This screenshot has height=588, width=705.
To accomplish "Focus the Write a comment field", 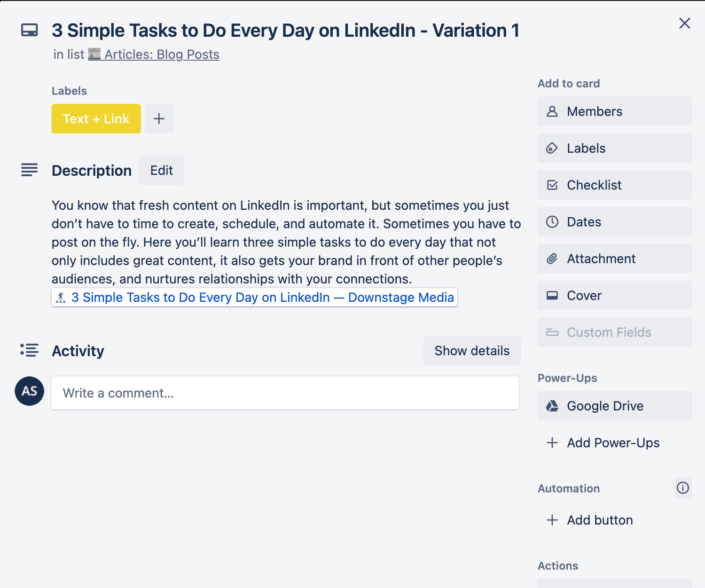I will pos(285,393).
